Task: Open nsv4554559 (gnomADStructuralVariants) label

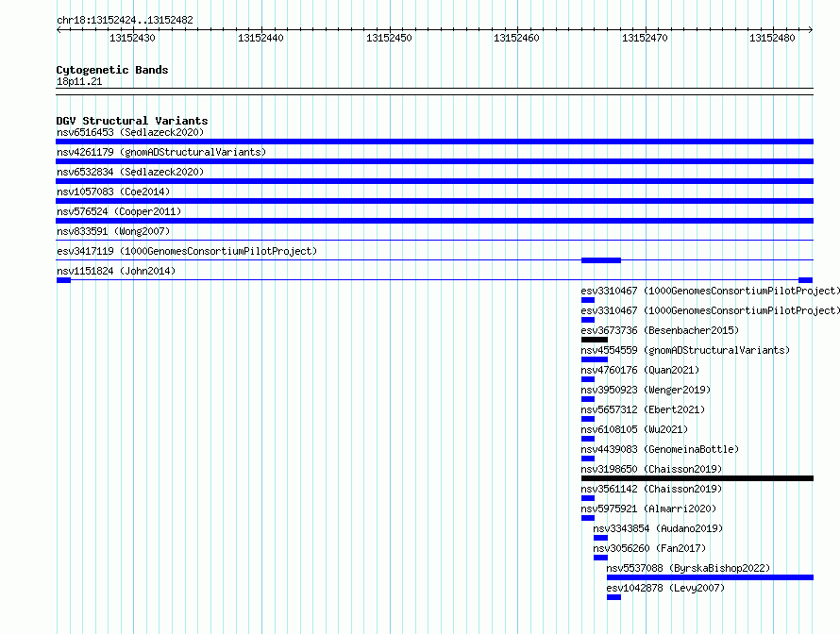Action: pyautogui.click(x=685, y=350)
